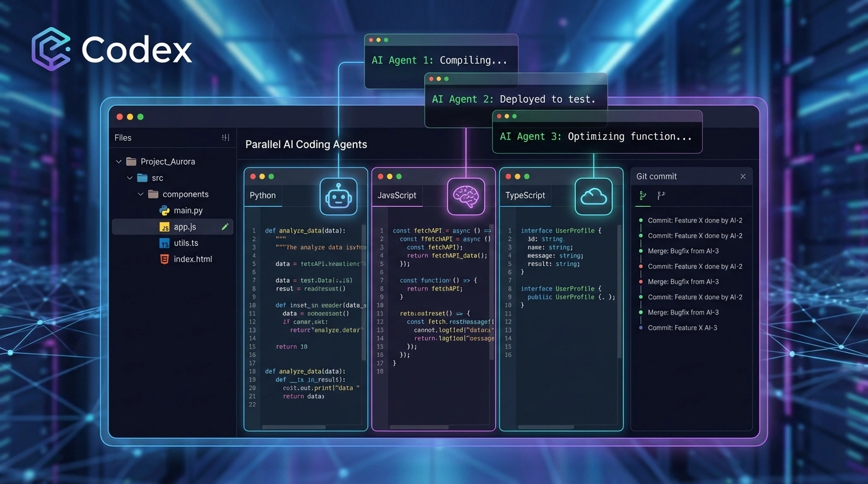The width and height of the screenshot is (868, 484).
Task: Select the second branch icon in Git commit
Action: (x=660, y=195)
